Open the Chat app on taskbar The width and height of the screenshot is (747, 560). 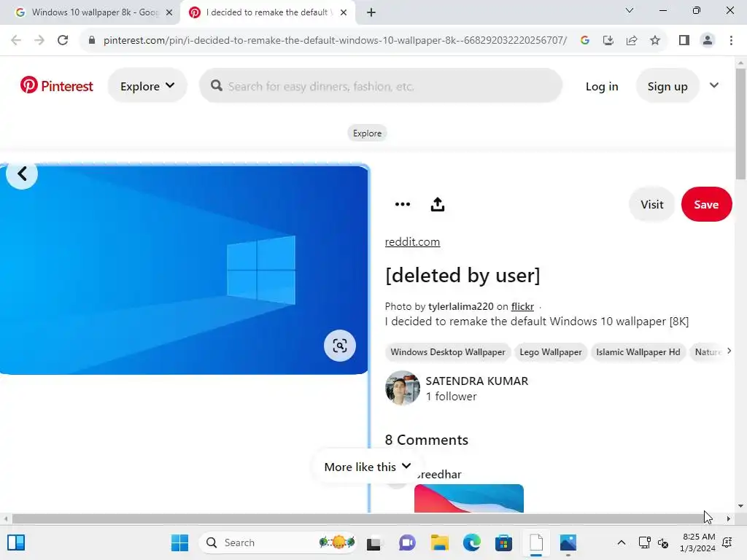point(407,542)
